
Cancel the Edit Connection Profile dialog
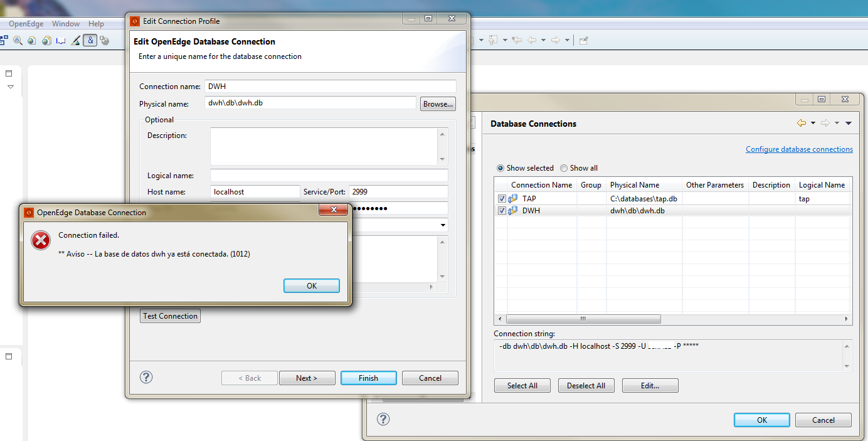point(430,378)
